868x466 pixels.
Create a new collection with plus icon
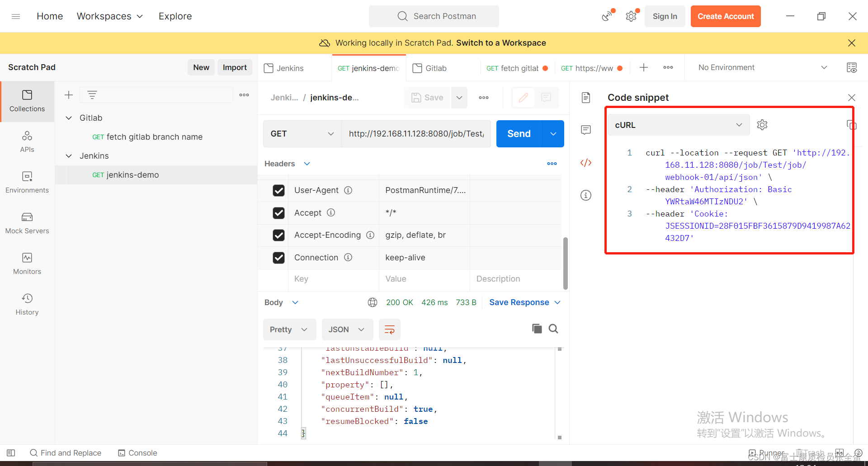coord(69,95)
